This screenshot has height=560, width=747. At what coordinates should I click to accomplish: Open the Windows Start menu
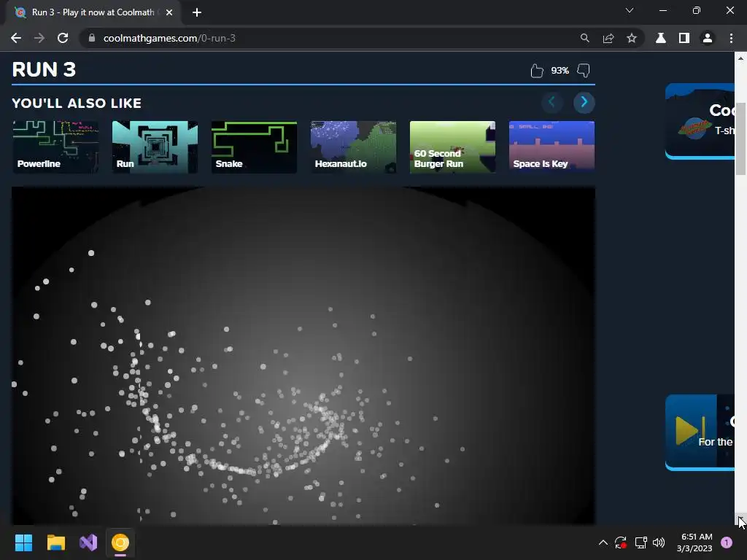click(23, 542)
